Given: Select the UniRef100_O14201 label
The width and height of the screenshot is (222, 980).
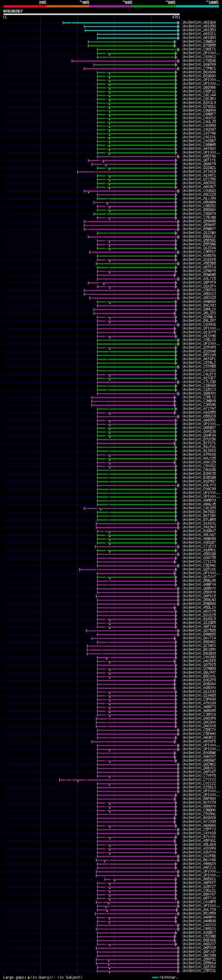Looking at the screenshot, I should (x=199, y=523).
